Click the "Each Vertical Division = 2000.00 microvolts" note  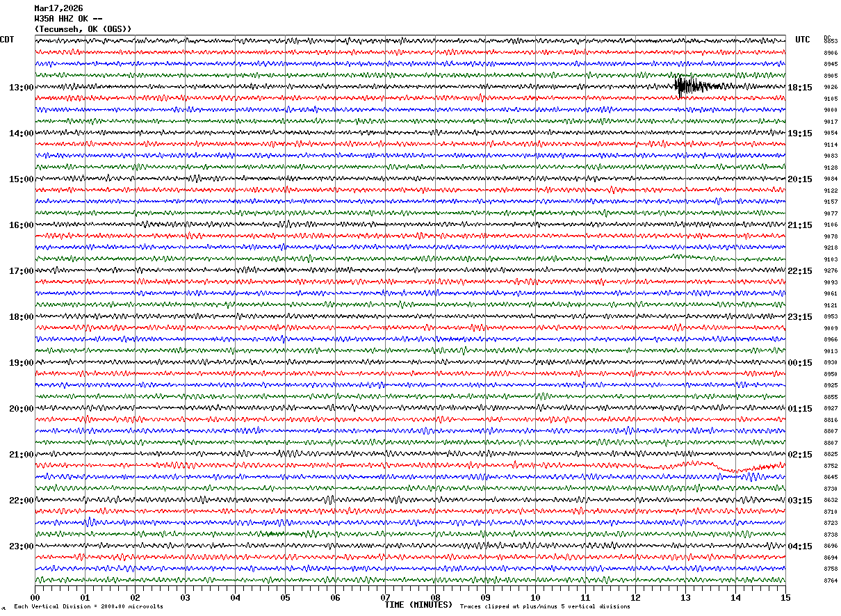(88, 606)
